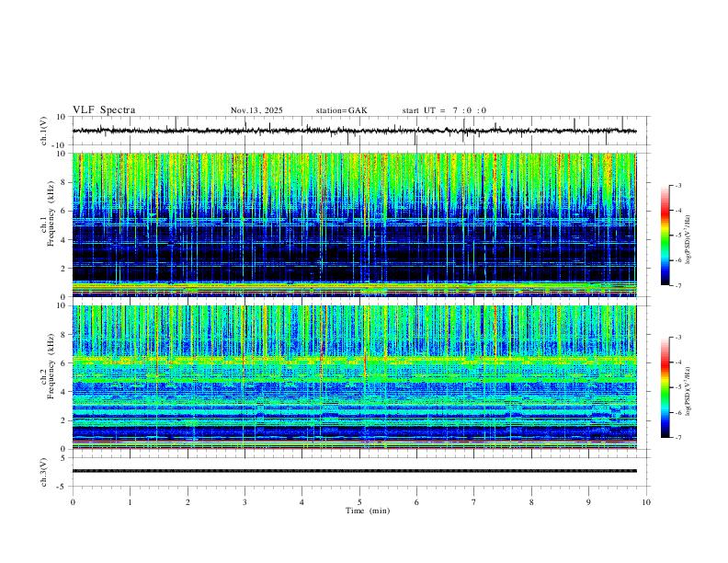Viewport: 728px width, 563px height.
Task: Click the "-7" label on ch.1 colorbar
Action: (x=677, y=286)
